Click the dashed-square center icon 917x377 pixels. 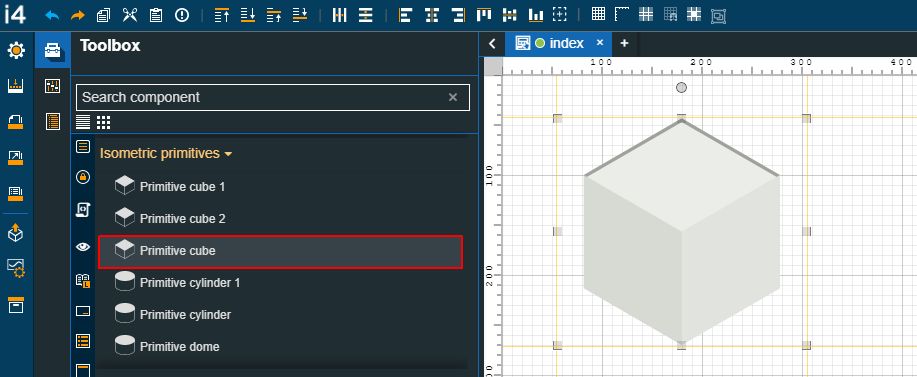[x=560, y=15]
